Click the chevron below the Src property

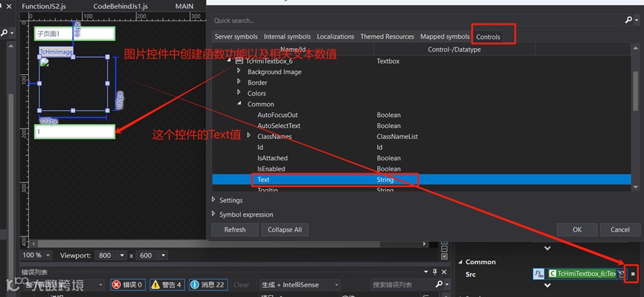pyautogui.click(x=548, y=285)
